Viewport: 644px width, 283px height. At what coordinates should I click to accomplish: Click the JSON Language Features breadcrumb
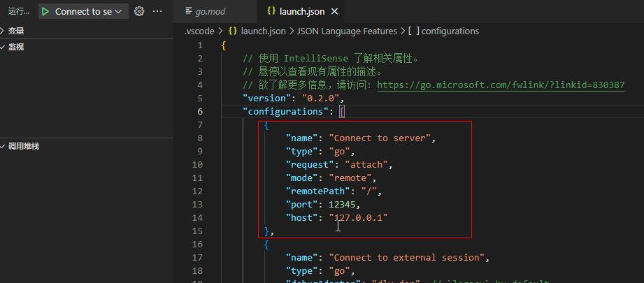pos(347,31)
